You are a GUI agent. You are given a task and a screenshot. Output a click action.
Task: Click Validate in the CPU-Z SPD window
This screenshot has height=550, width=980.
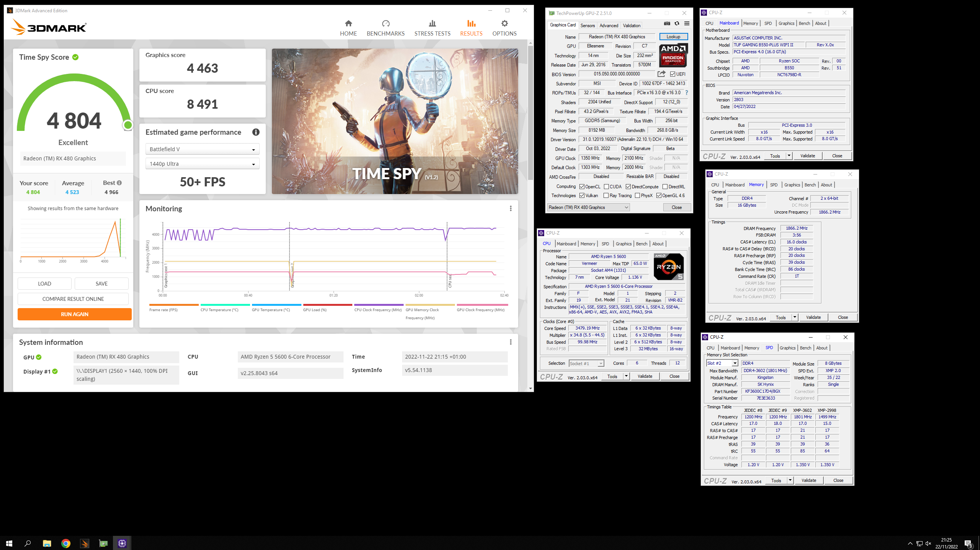point(808,480)
